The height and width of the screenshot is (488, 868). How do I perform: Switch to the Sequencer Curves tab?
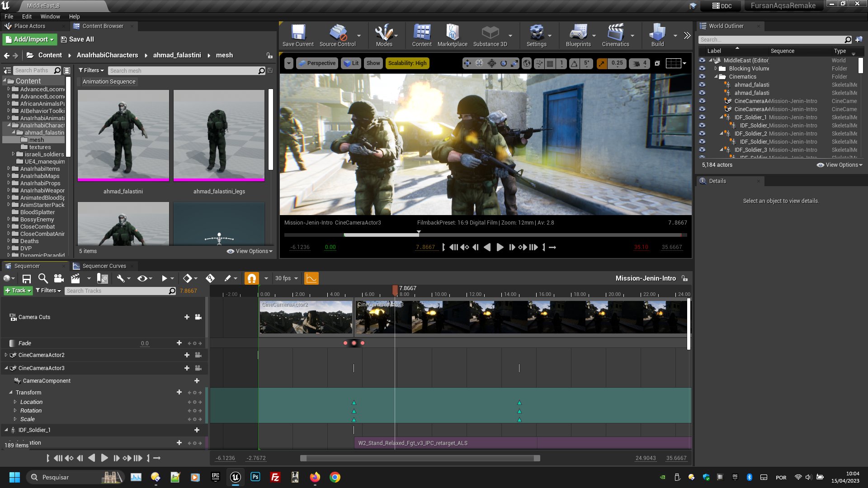click(x=104, y=266)
